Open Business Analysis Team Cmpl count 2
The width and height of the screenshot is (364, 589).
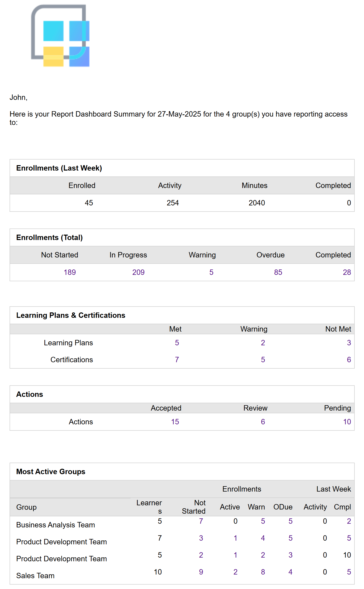pyautogui.click(x=349, y=521)
